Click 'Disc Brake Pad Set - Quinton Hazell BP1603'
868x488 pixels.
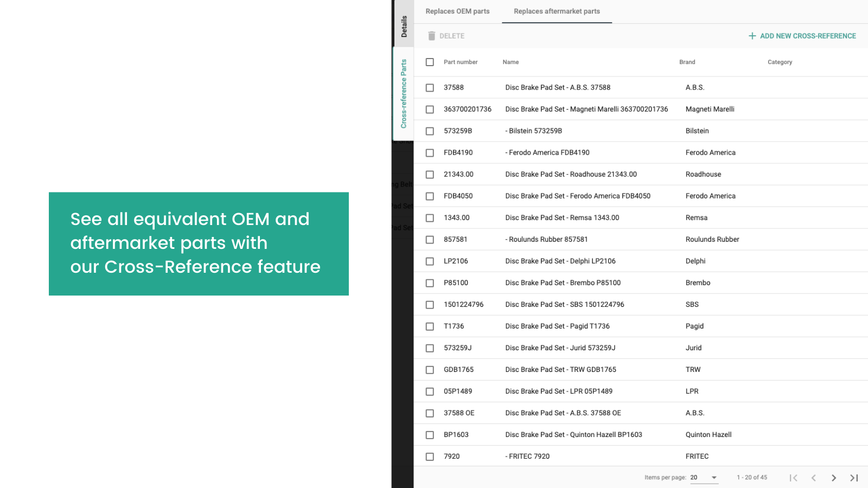[x=573, y=434]
